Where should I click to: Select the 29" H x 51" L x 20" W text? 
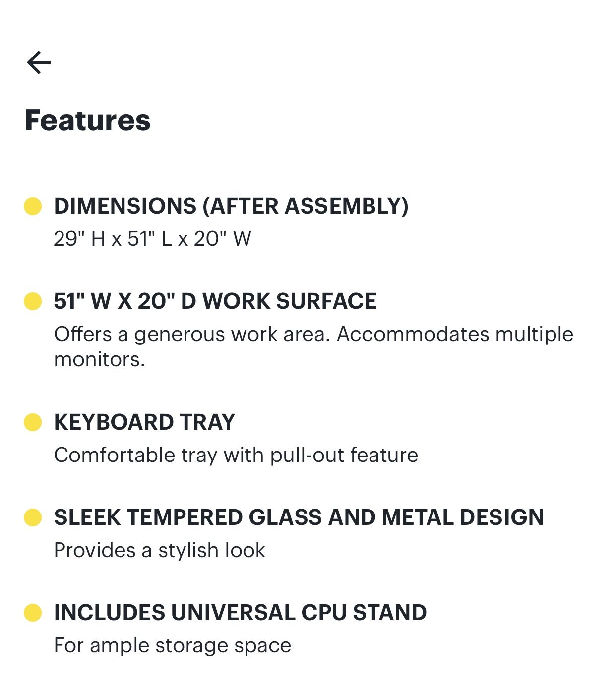[x=152, y=239]
